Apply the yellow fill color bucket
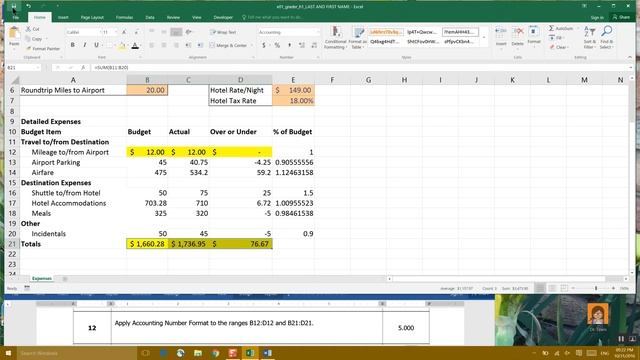640x360 pixels. click(x=122, y=46)
